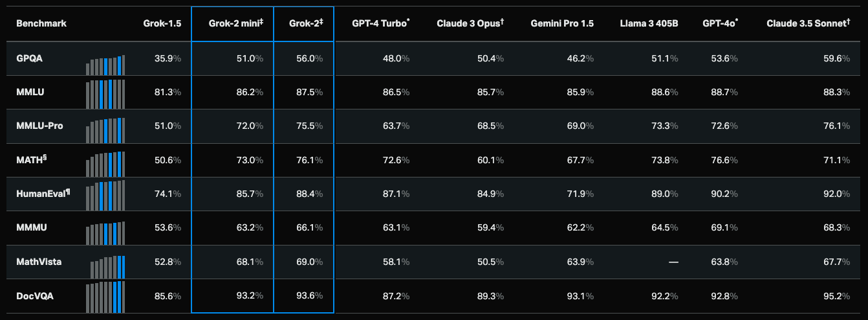The width and height of the screenshot is (868, 320).
Task: Click the DocVQA row mini bar chart
Action: [x=105, y=293]
